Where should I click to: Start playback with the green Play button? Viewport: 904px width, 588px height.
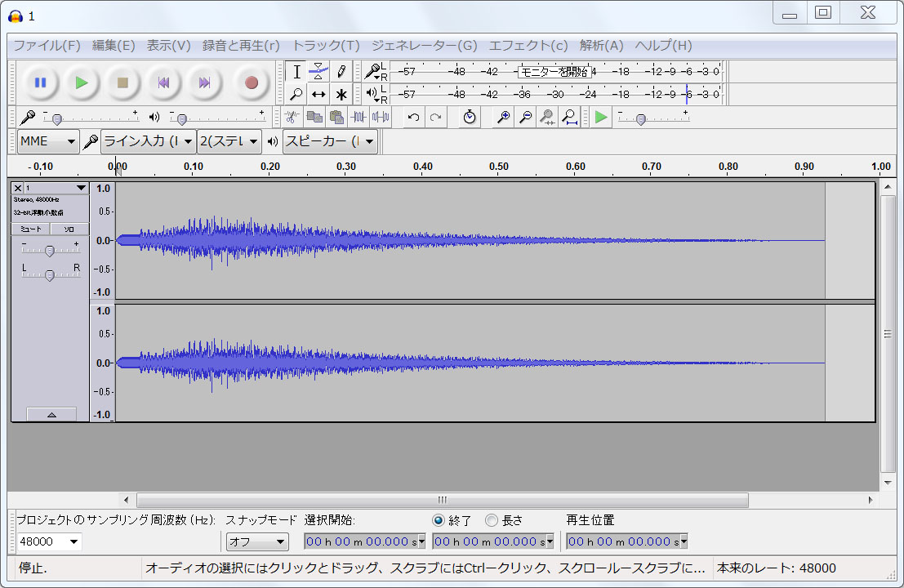pos(82,83)
